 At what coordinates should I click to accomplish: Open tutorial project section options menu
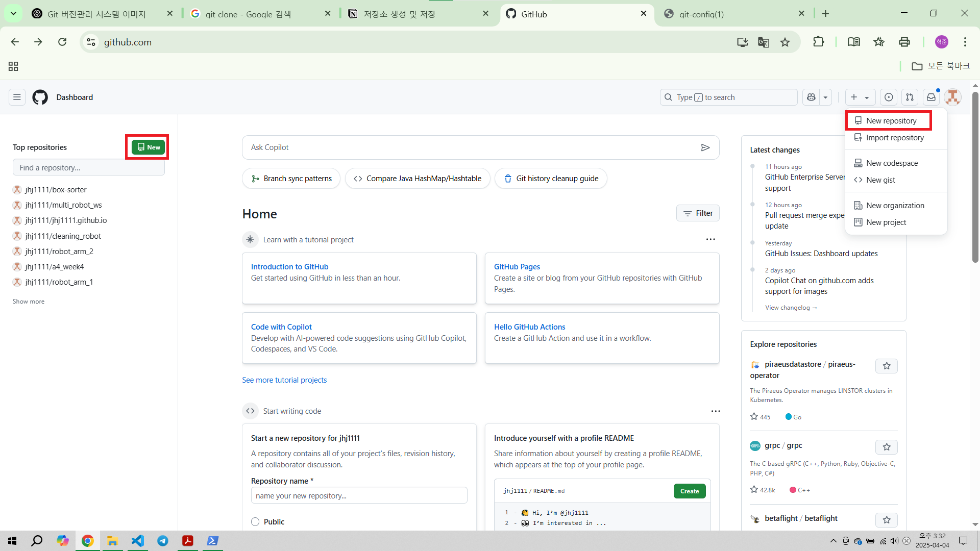pyautogui.click(x=710, y=239)
